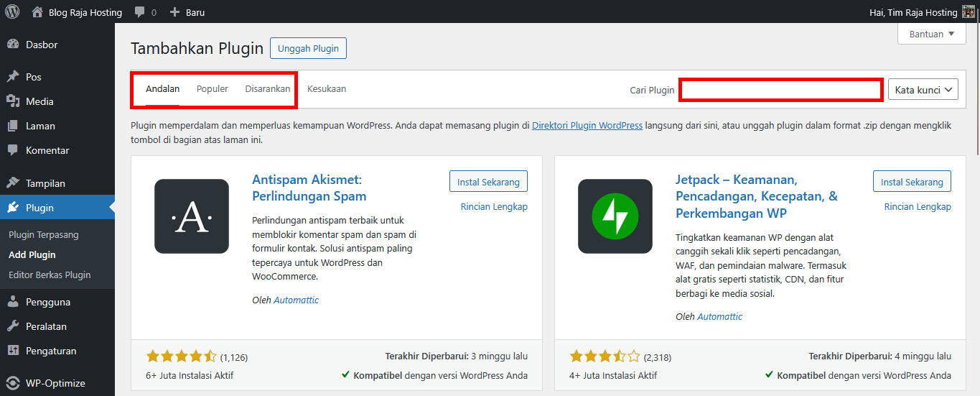Click Blog Raja Hosting site name
This screenshot has height=396, width=980.
(85, 12)
